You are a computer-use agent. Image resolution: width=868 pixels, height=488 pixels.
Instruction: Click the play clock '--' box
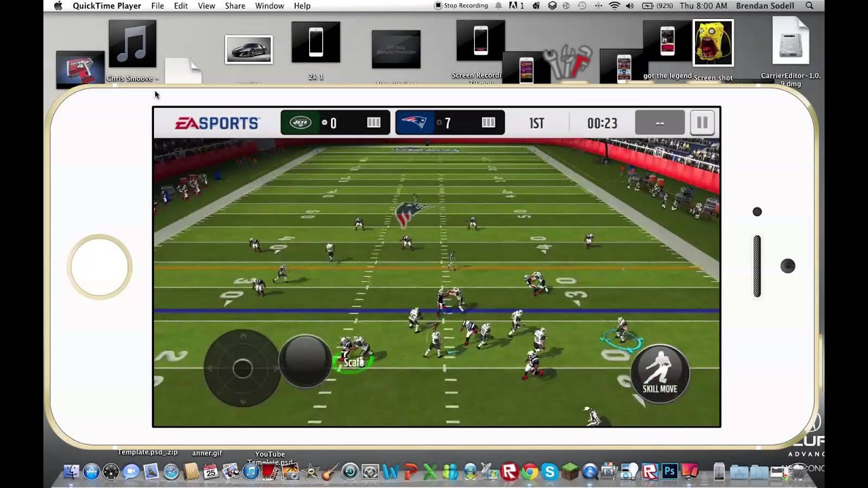[660, 123]
